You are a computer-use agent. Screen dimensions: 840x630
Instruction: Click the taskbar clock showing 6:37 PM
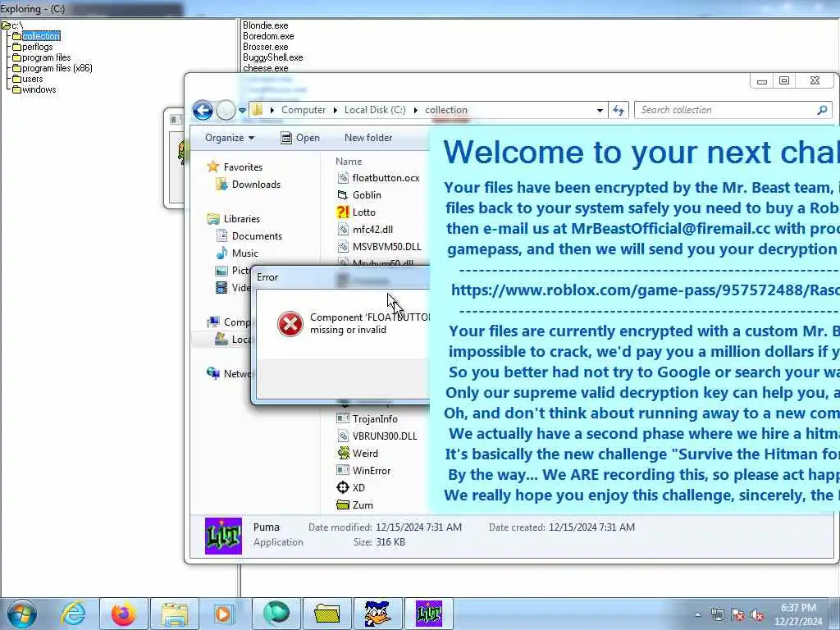pos(798,615)
